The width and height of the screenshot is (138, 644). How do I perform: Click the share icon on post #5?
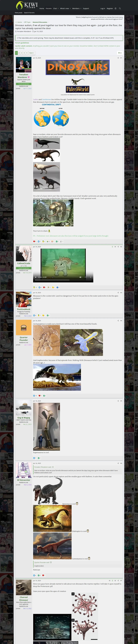118,401
